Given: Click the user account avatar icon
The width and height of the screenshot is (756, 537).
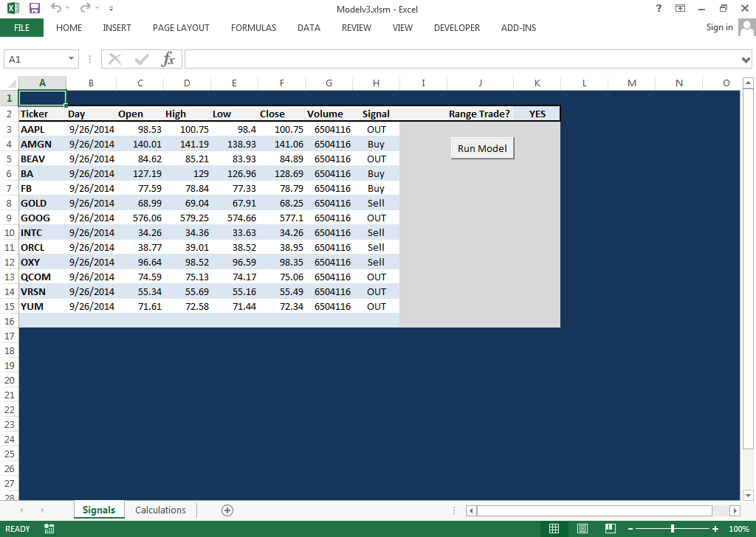Looking at the screenshot, I should pyautogui.click(x=747, y=27).
